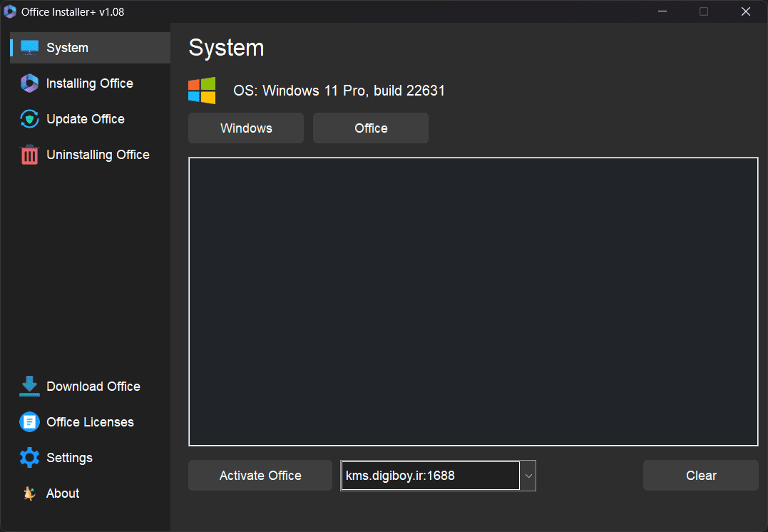This screenshot has width=768, height=532.
Task: Open the System section label
Action: tap(67, 48)
